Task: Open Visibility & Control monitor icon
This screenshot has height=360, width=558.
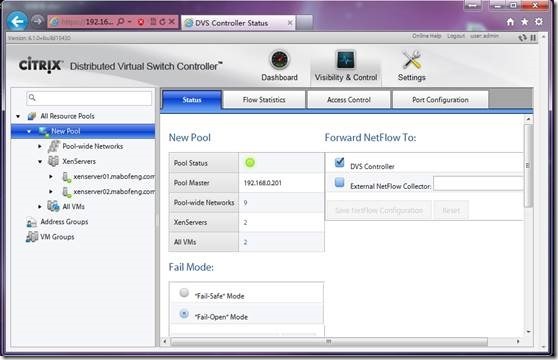Action: 346,60
